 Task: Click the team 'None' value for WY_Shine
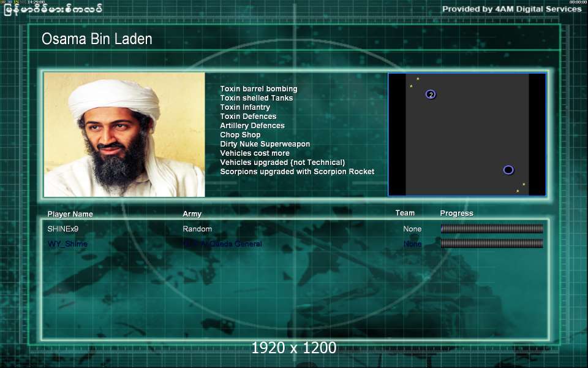(412, 243)
